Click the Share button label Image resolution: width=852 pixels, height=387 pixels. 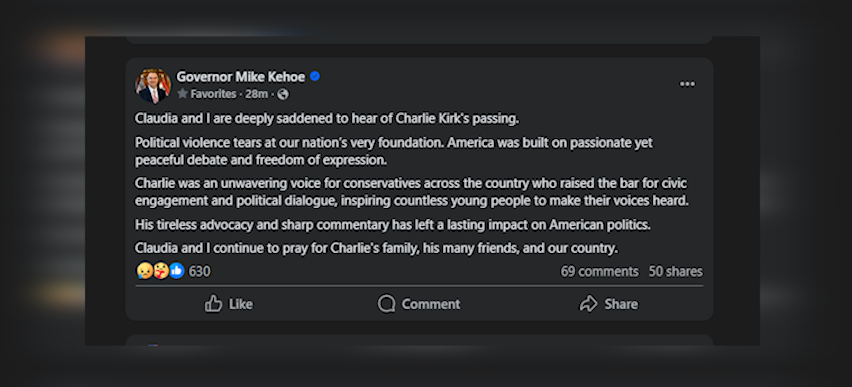tap(621, 304)
